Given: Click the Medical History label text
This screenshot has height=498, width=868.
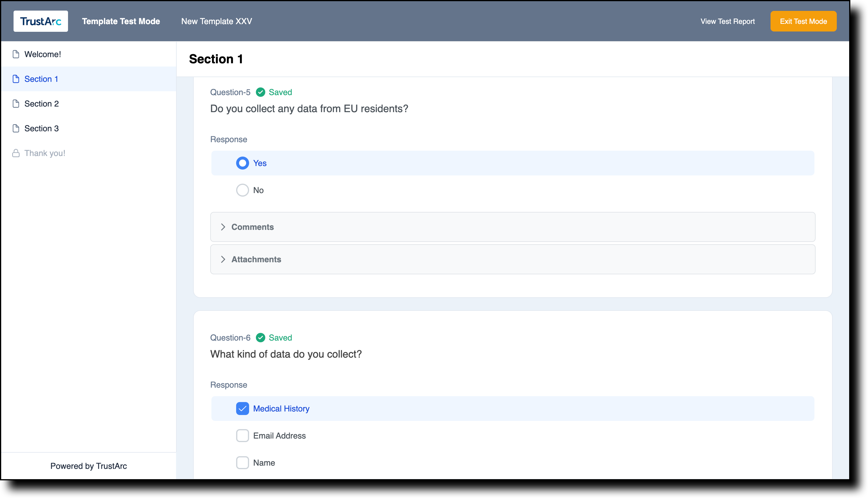Looking at the screenshot, I should [x=281, y=409].
